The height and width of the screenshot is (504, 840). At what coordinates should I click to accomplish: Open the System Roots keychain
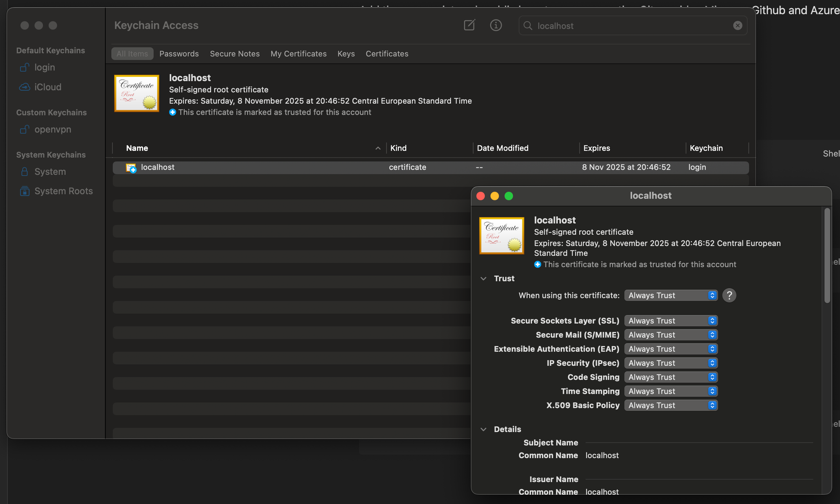(63, 191)
